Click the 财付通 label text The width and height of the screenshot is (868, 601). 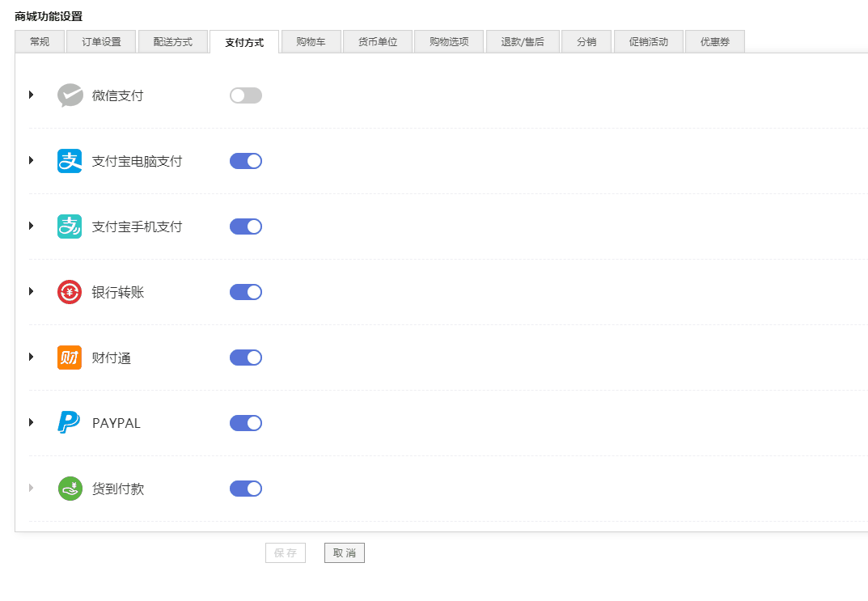click(x=112, y=358)
